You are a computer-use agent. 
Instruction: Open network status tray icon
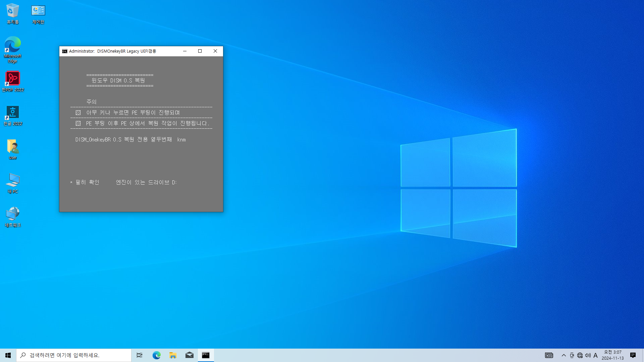click(x=580, y=355)
